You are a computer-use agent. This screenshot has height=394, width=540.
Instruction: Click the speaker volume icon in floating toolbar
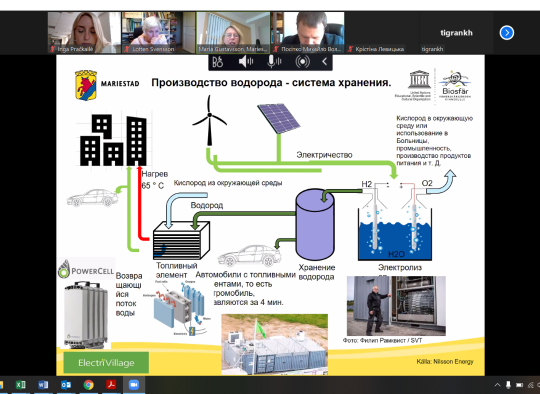246,62
